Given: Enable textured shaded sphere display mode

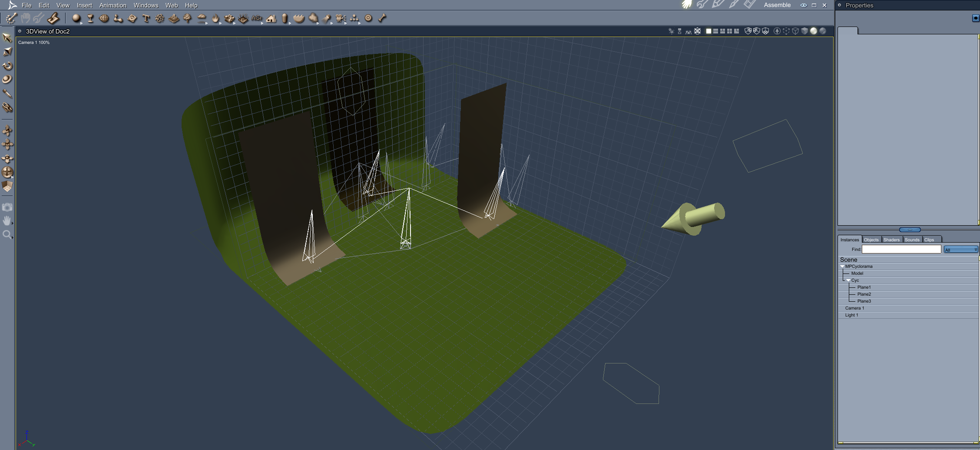Looking at the screenshot, I should [x=823, y=31].
